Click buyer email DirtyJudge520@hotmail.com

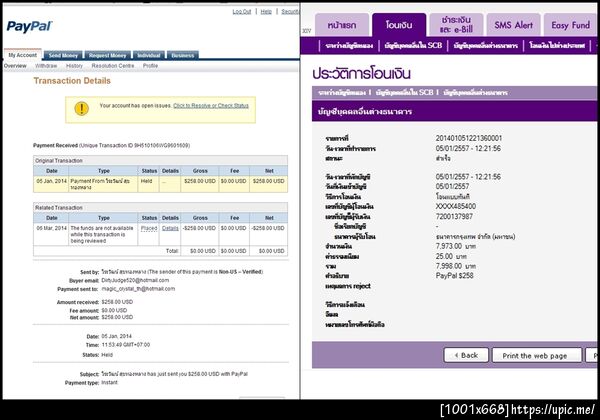135,280
